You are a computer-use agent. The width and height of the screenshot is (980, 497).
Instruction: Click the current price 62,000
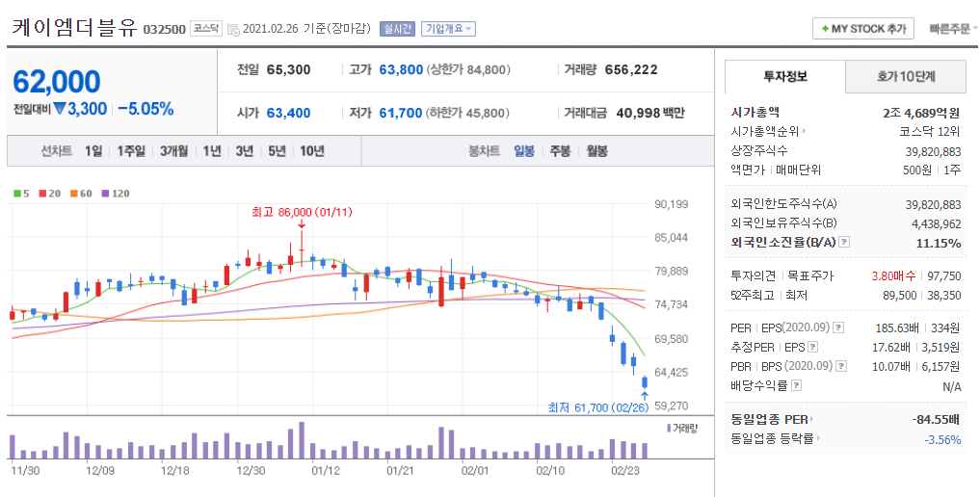pyautogui.click(x=56, y=81)
